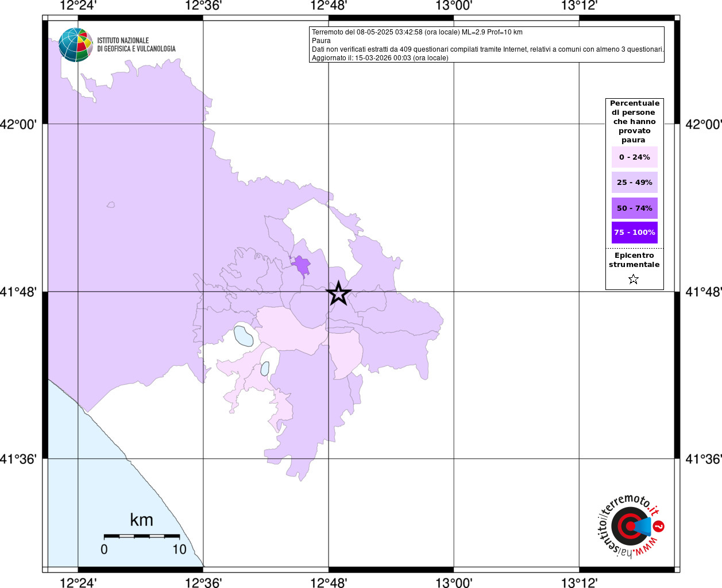Click the Percentuale di persone legend title
The image size is (722, 588).
(x=634, y=121)
